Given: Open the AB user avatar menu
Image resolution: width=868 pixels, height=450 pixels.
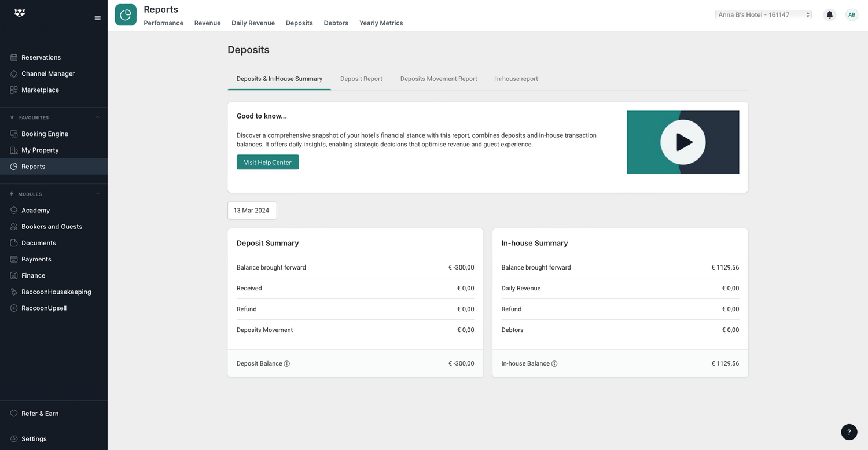Looking at the screenshot, I should pyautogui.click(x=851, y=15).
